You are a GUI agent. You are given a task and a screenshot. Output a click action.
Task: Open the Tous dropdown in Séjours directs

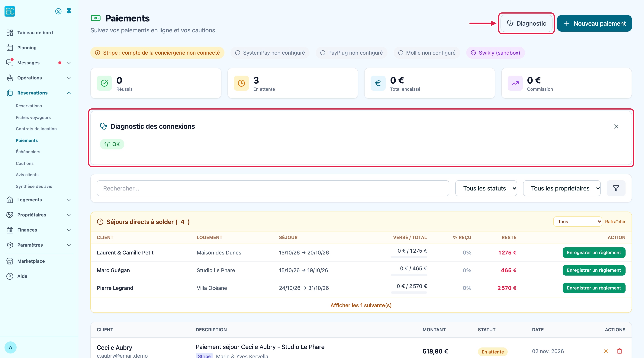(x=578, y=222)
